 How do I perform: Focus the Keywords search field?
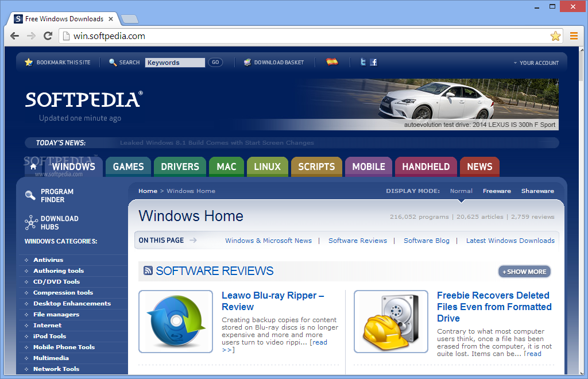[175, 63]
